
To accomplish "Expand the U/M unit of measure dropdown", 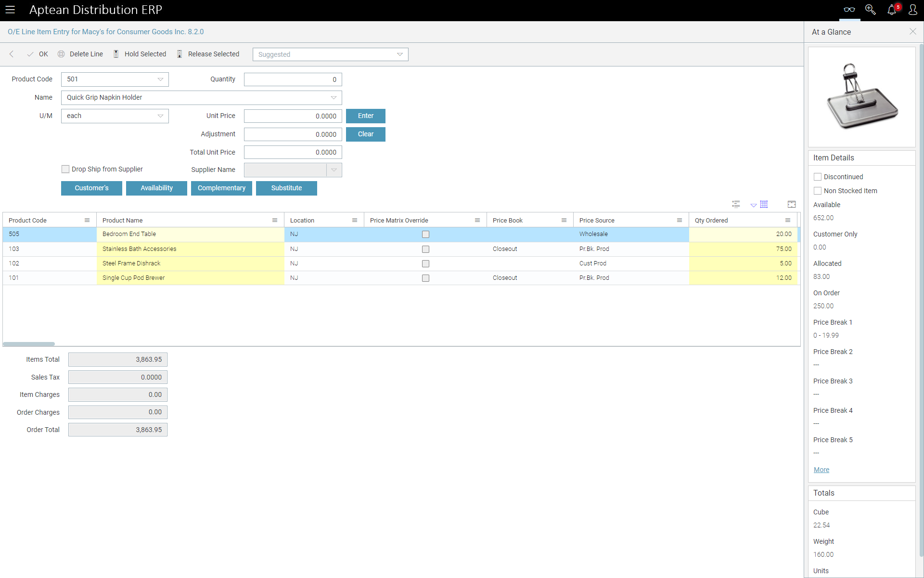I will click(161, 116).
